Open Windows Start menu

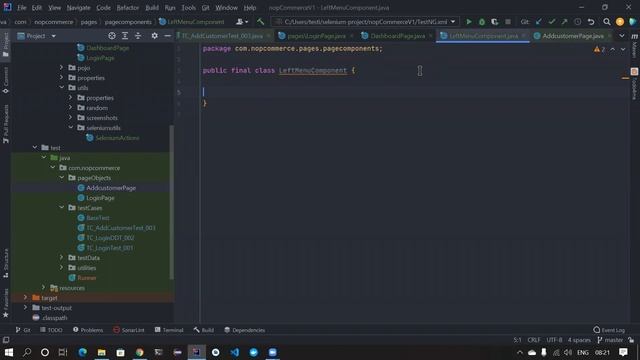(9, 352)
